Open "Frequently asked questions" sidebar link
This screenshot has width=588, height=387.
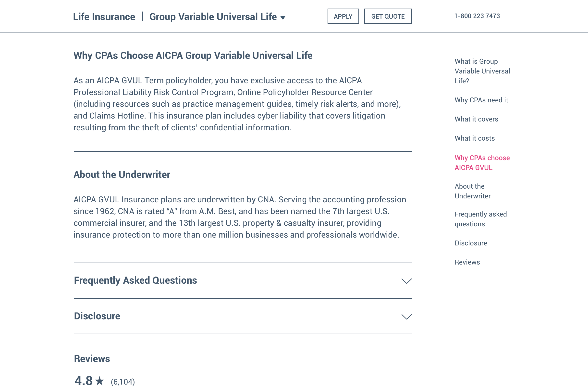[x=480, y=219]
